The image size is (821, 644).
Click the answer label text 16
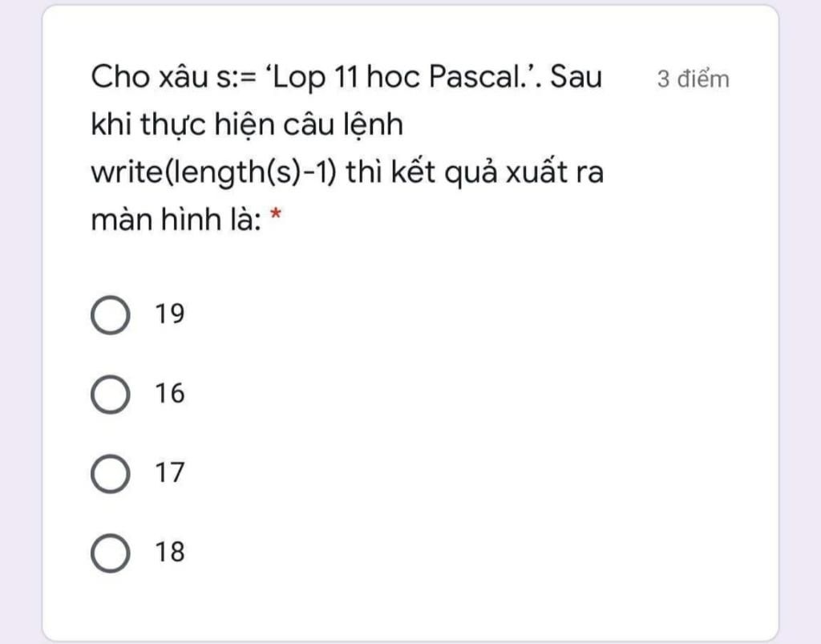tap(170, 394)
